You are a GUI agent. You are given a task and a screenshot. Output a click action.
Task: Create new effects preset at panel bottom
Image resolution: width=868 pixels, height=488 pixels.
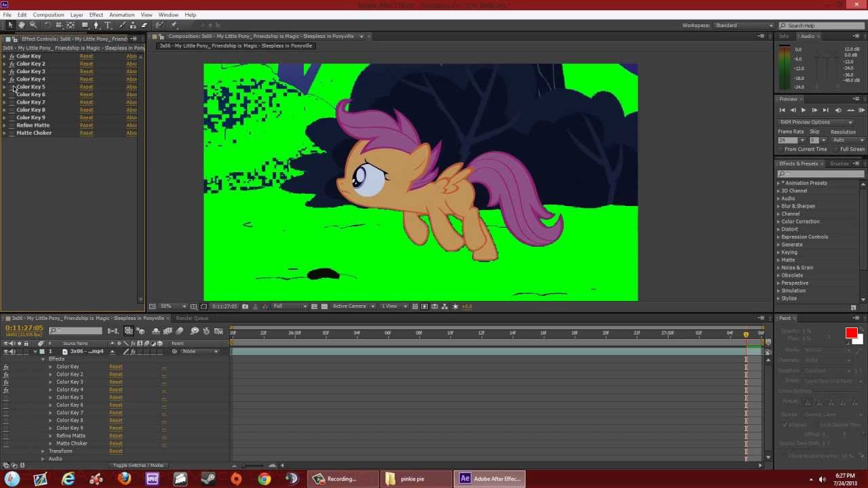click(853, 308)
